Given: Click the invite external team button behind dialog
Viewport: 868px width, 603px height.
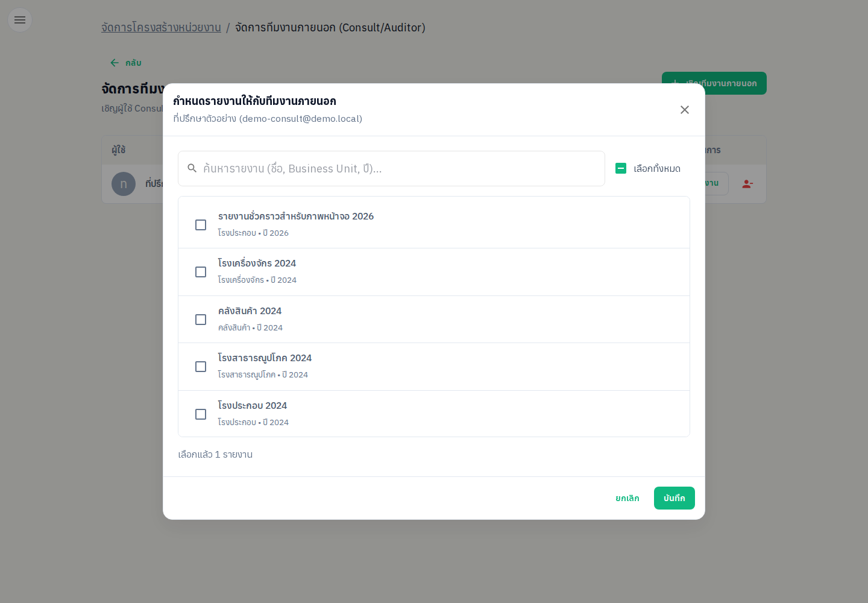Looking at the screenshot, I should pyautogui.click(x=714, y=83).
